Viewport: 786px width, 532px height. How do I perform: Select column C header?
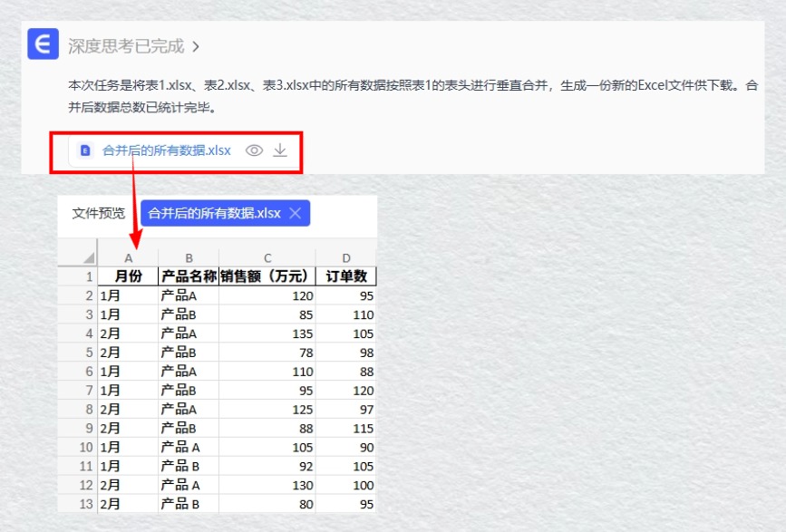coord(267,258)
